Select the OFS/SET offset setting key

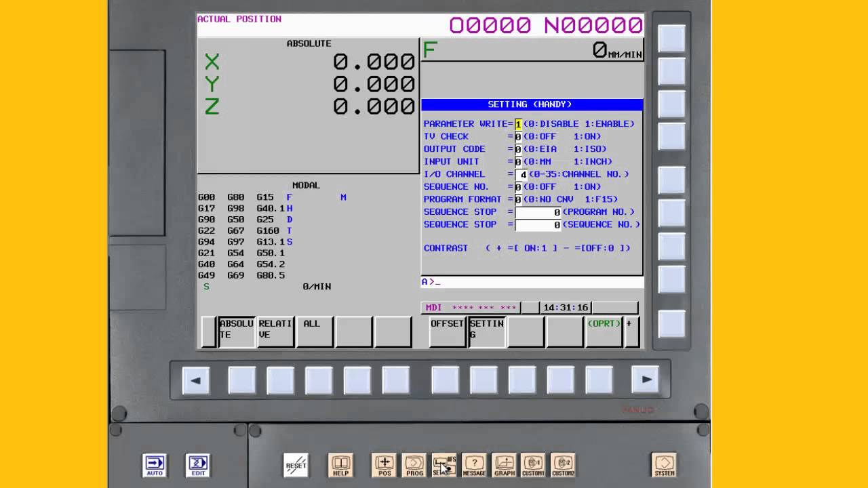(444, 465)
